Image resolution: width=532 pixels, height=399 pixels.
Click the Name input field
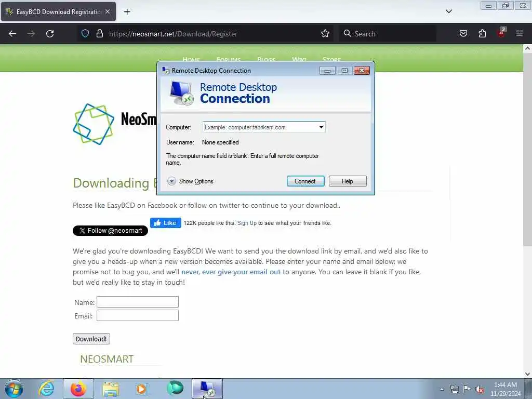pyautogui.click(x=137, y=302)
